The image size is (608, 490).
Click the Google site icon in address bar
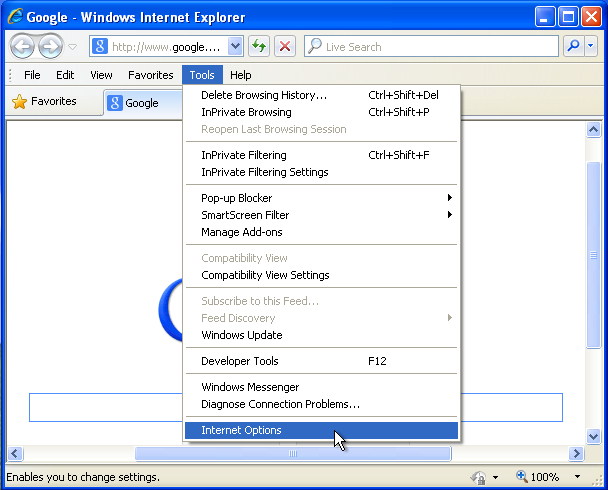(x=100, y=47)
